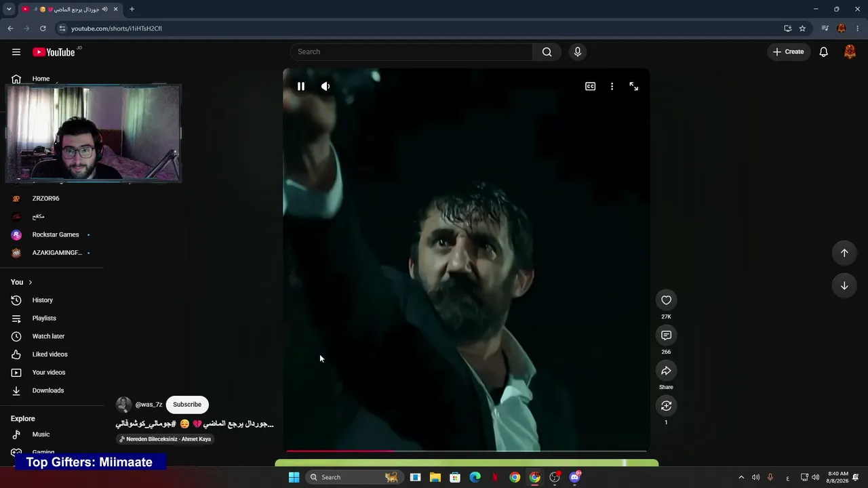Open Chrome's three-dot menu
This screenshot has width=868, height=488.
pyautogui.click(x=858, y=28)
